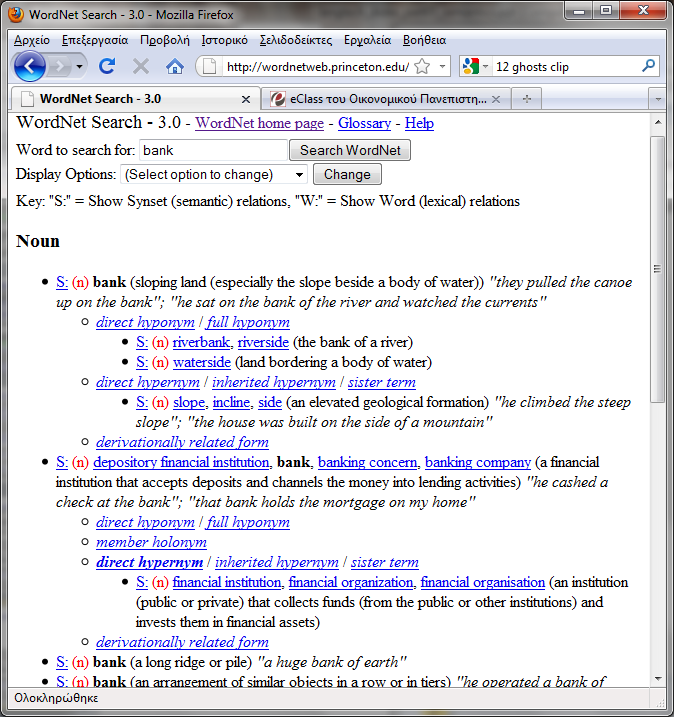Open the Αρχείο menu
This screenshot has height=717, width=674.
[32, 40]
